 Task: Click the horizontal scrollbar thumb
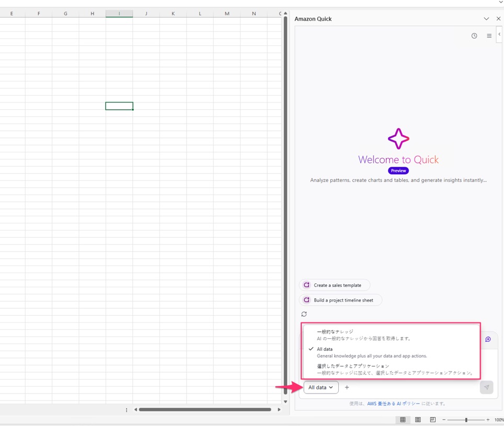(x=205, y=409)
